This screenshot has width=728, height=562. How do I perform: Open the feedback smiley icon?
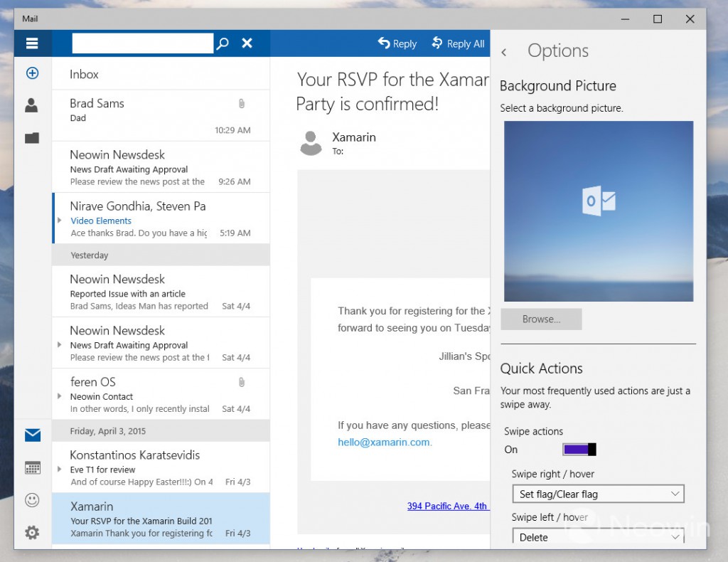32,500
